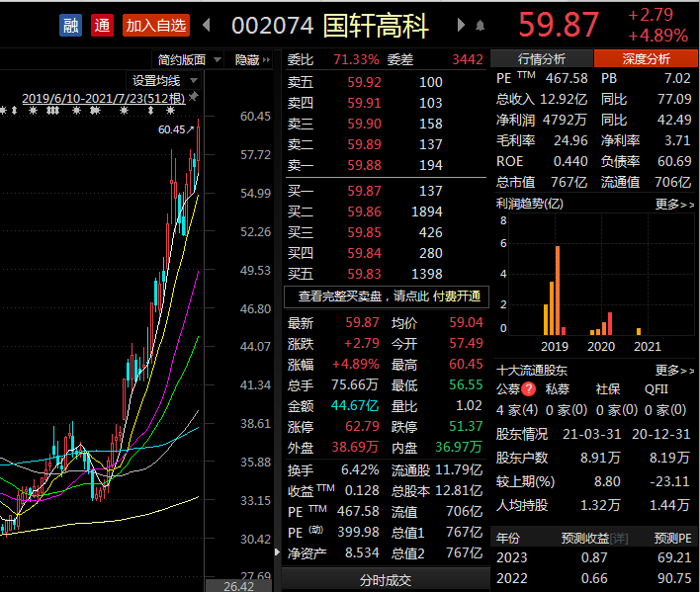This screenshot has height=592, width=700.
Task: Click the date range 2019/6/10-2021/7/23 label
Action: [x=104, y=98]
